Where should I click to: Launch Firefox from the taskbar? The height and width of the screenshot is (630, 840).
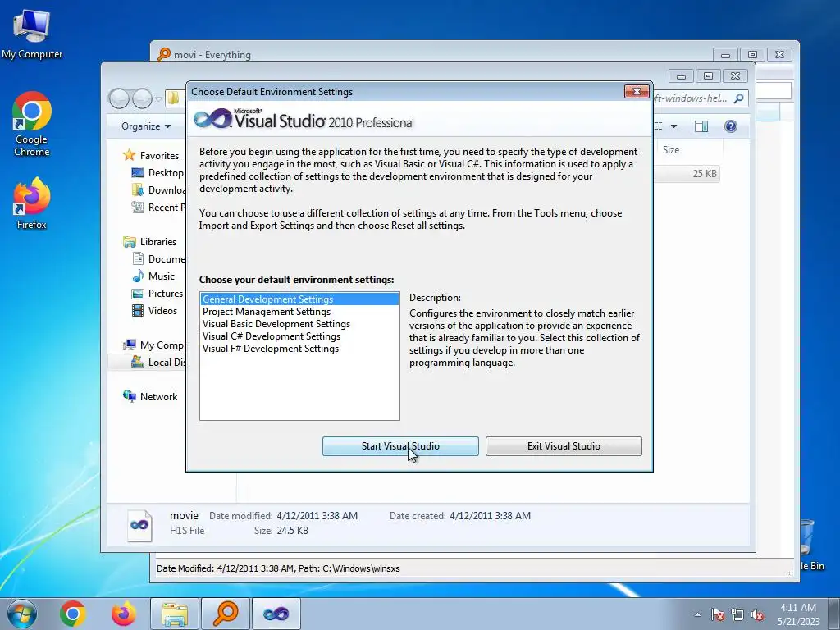click(x=123, y=614)
